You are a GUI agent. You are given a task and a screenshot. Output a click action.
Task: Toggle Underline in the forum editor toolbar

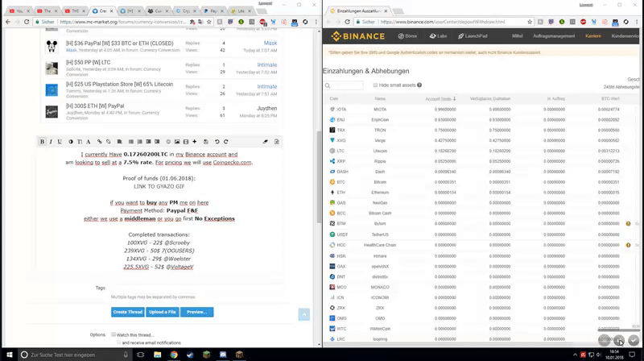tap(60, 142)
